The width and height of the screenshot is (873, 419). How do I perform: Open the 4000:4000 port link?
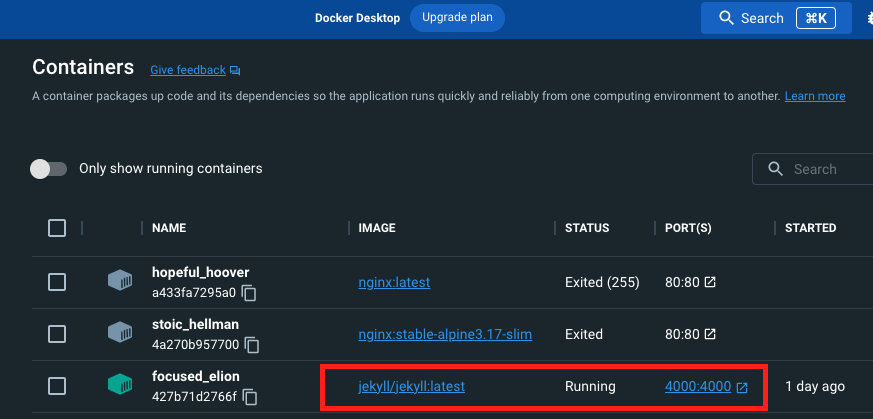698,386
